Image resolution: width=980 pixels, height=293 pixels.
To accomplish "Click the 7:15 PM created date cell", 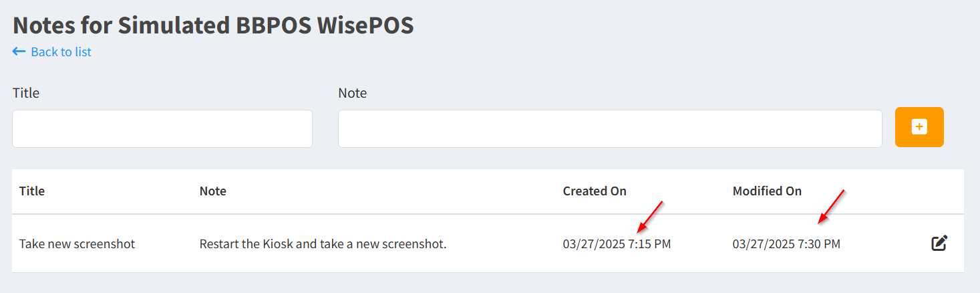I will tap(617, 244).
